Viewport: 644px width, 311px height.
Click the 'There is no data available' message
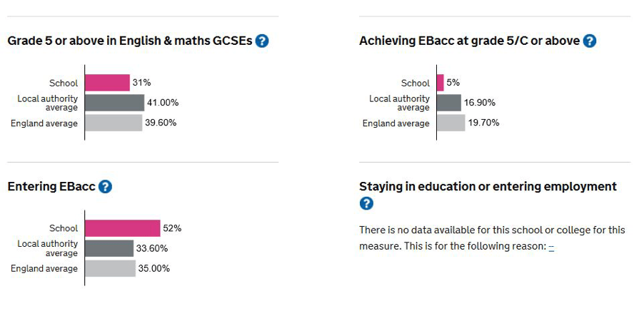tap(492, 238)
